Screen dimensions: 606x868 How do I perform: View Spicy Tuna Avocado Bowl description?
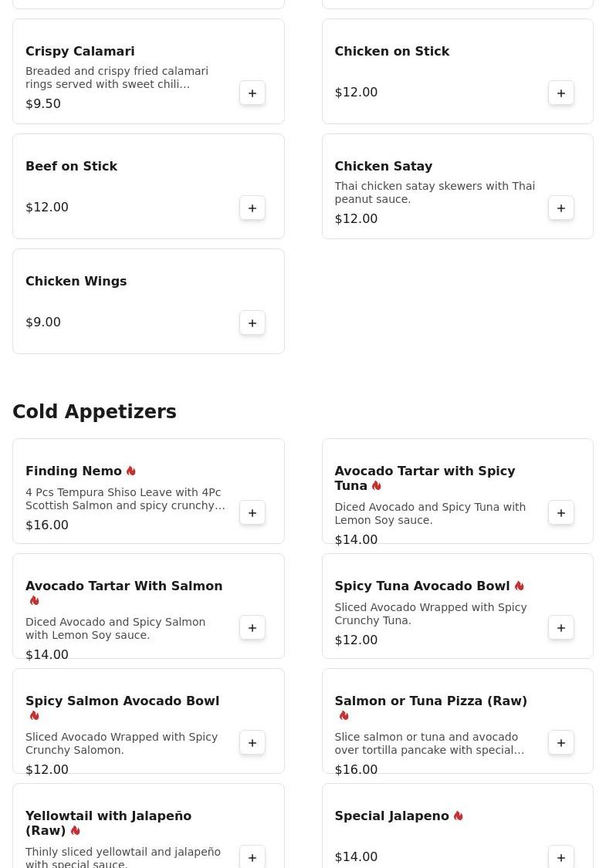point(430,613)
